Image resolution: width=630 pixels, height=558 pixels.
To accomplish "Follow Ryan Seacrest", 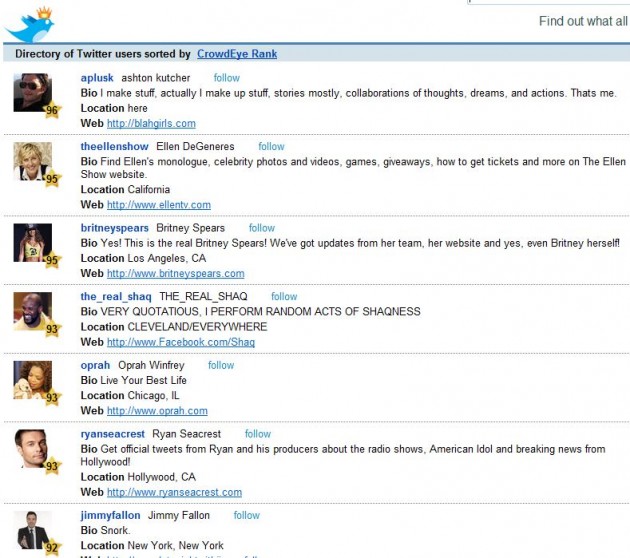I will [258, 434].
